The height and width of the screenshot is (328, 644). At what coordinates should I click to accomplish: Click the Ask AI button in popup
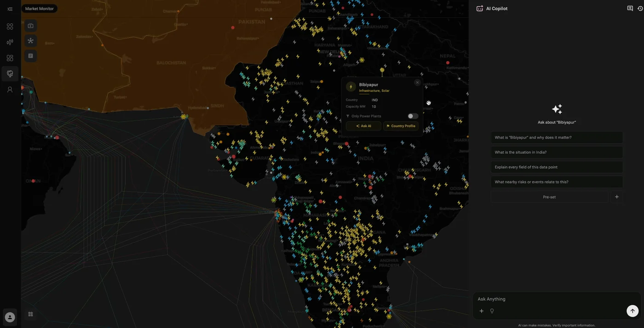[x=363, y=126]
